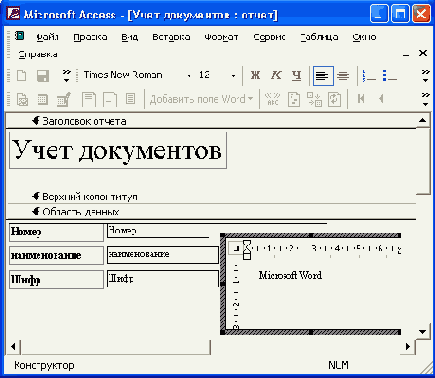The height and width of the screenshot is (378, 435).
Task: Select the bold Номер label
Action: coord(56,232)
